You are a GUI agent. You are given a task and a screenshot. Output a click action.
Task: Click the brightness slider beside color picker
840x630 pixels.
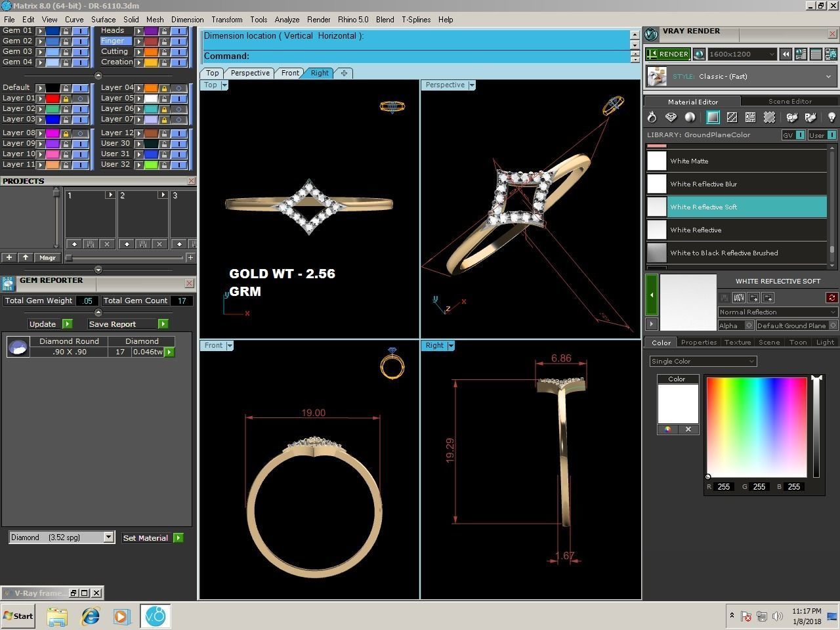tap(816, 427)
